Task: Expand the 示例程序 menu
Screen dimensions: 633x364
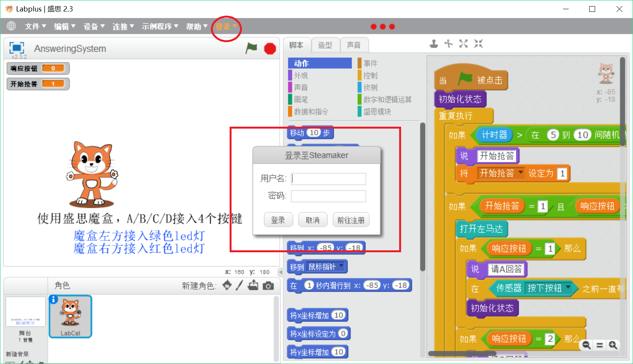Action: tap(160, 26)
